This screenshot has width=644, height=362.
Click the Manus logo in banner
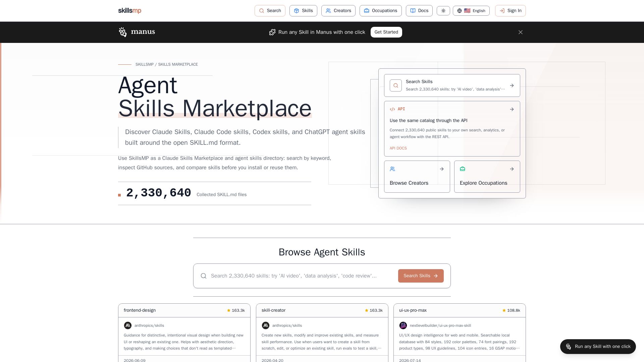[x=137, y=32]
